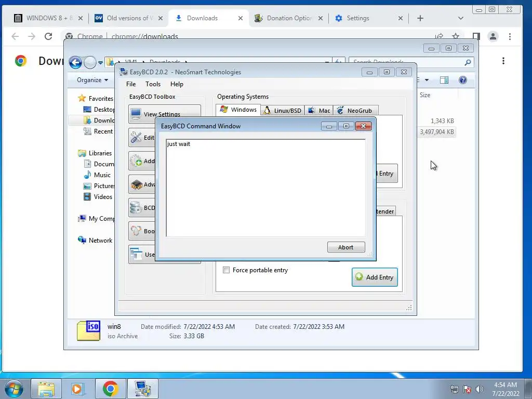Screen dimensions: 532x399
Task: Click the Useful Utilities icon in toolbox
Action: pos(137,254)
